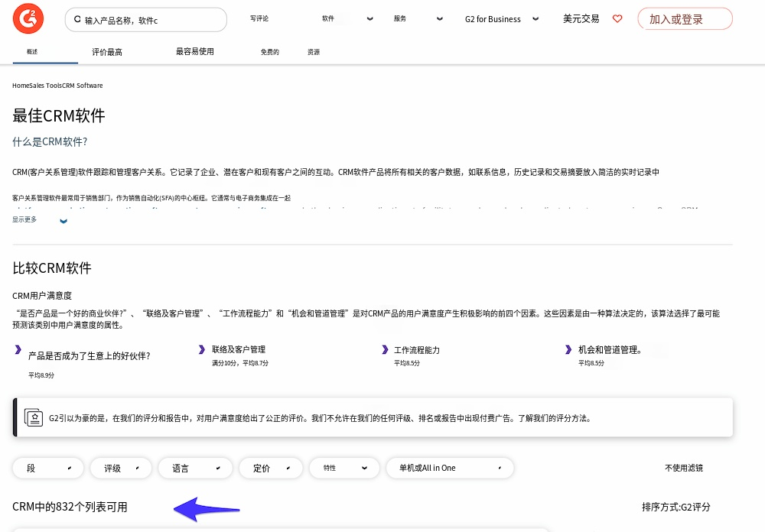
Task: Open the 评级 filter dropdown
Action: coord(121,468)
